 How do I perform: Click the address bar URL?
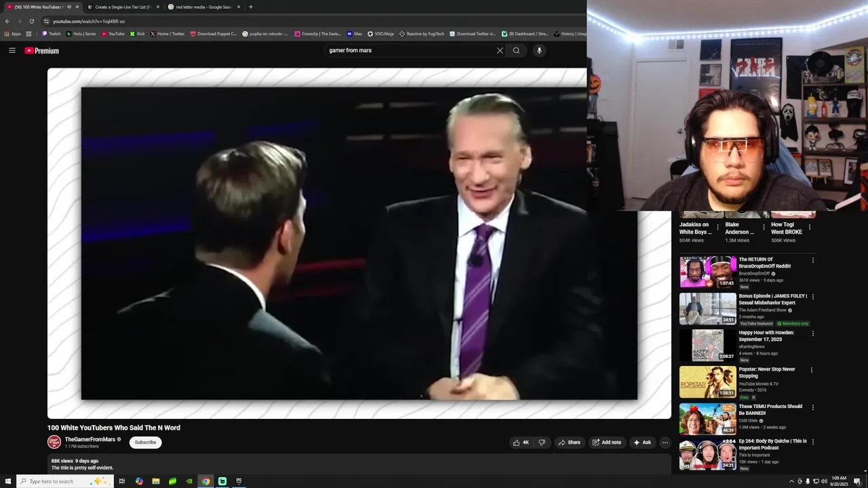[x=89, y=21]
